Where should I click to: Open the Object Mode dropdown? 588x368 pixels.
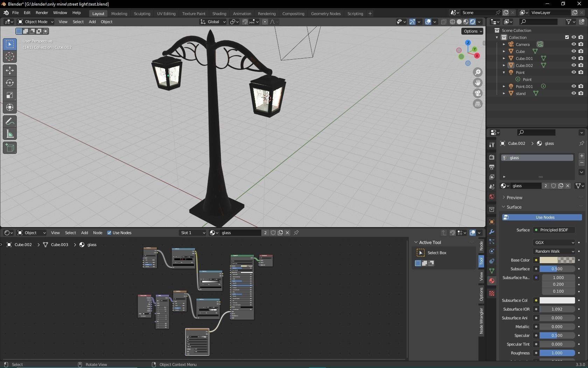35,22
